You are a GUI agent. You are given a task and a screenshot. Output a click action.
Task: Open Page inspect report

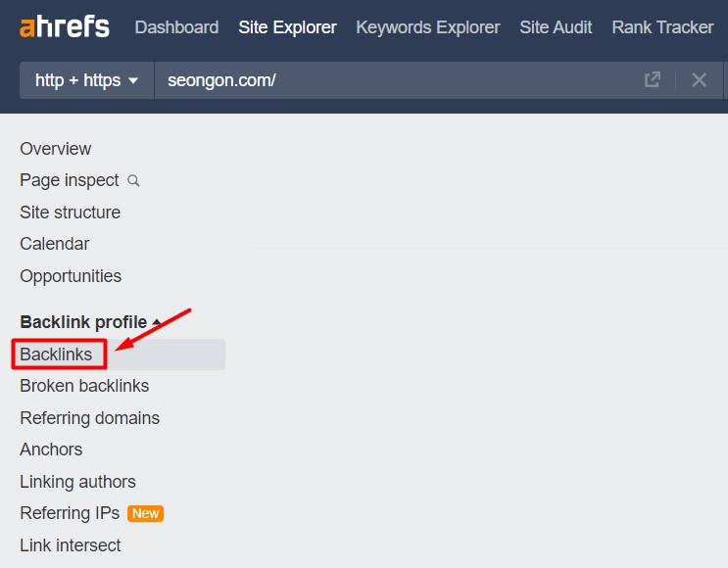(x=70, y=180)
